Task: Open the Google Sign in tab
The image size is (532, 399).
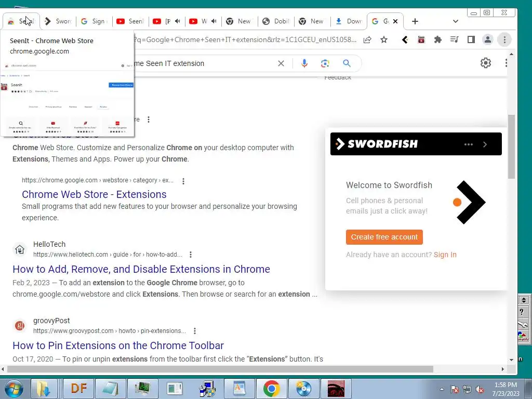Action: tap(95, 21)
